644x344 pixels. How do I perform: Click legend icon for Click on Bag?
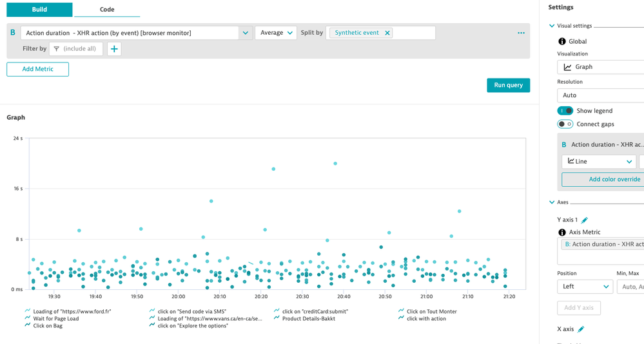click(28, 325)
